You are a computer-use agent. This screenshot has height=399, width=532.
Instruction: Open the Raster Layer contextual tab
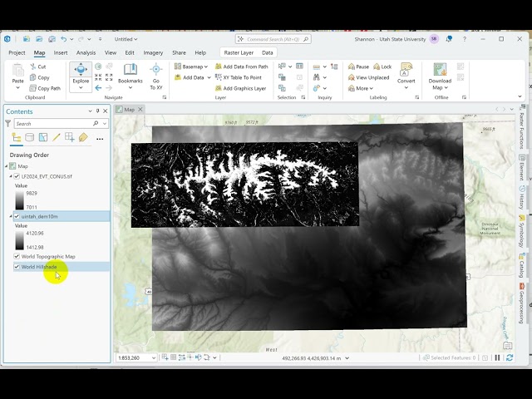239,52
